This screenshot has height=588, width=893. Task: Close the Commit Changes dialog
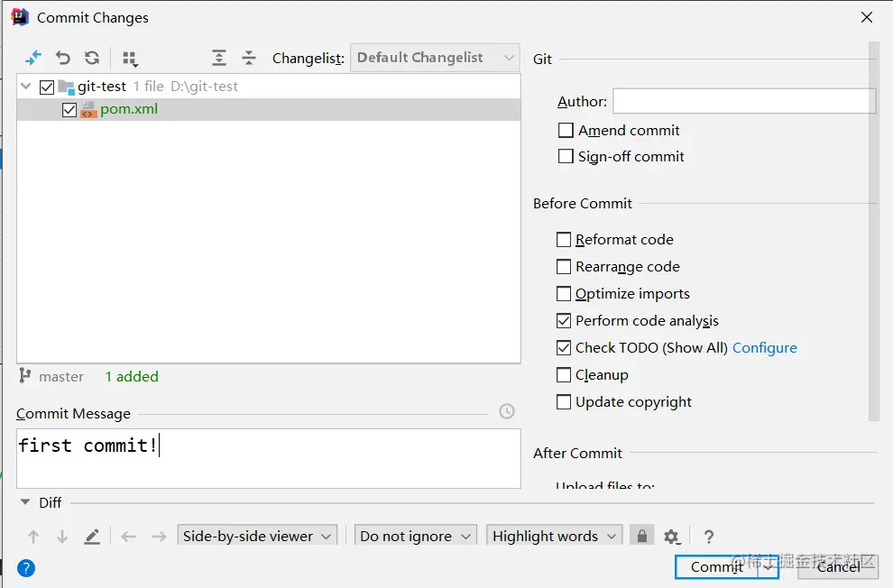pyautogui.click(x=866, y=17)
